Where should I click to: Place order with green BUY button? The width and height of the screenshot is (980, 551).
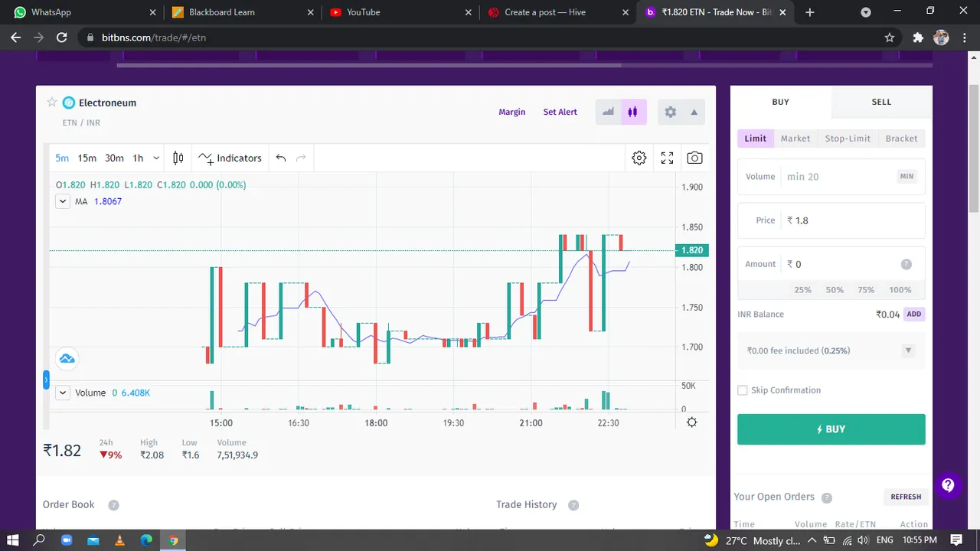(831, 429)
